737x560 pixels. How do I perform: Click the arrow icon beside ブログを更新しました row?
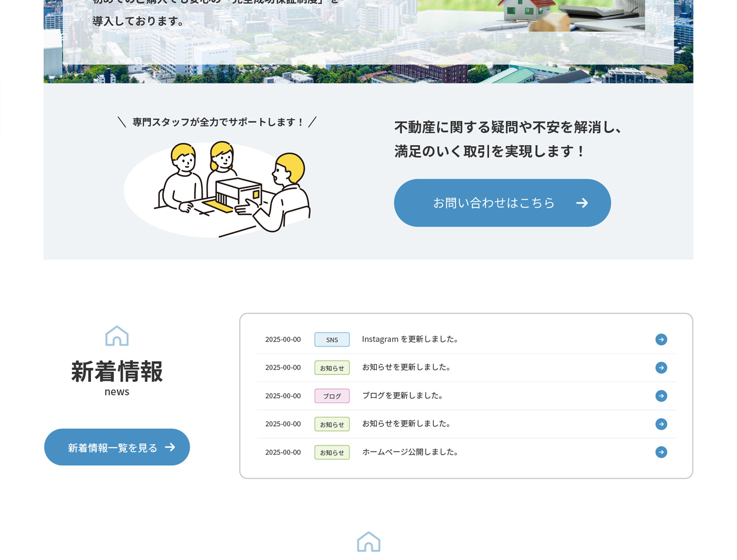[x=661, y=396]
